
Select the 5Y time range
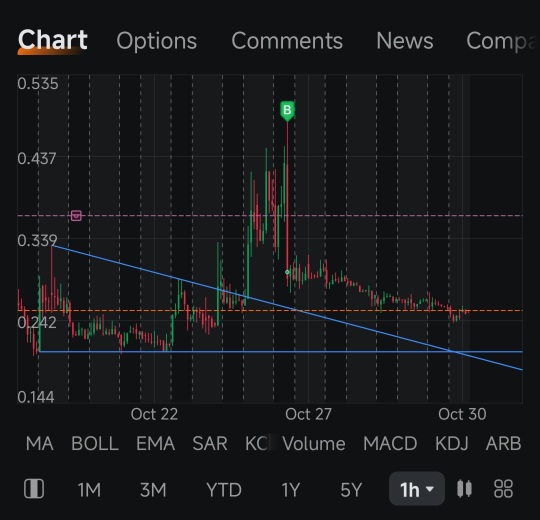click(351, 489)
